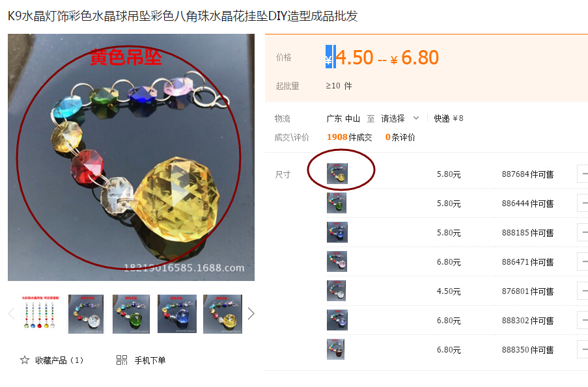
Task: Decrease quantity for 887684 stock row
Action: tap(583, 174)
